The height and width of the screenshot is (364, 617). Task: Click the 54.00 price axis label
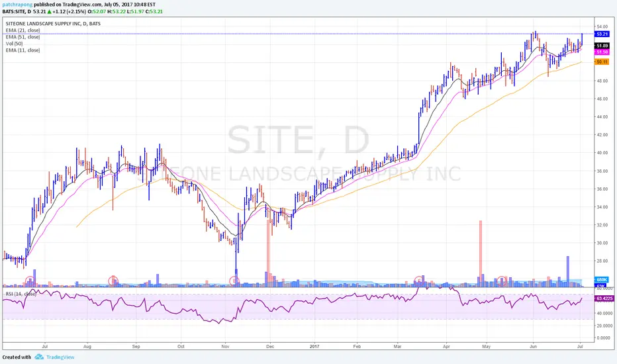tap(602, 26)
